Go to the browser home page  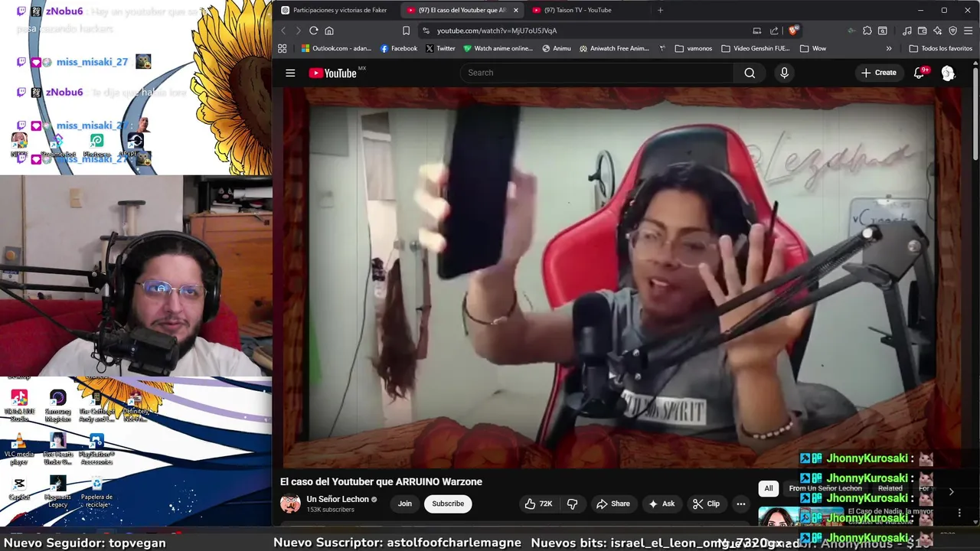point(329,31)
